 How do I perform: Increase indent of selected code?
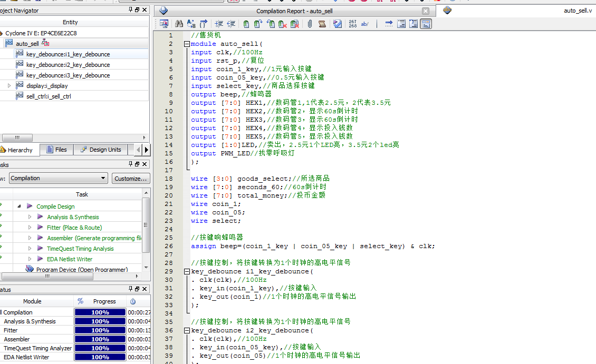point(219,24)
